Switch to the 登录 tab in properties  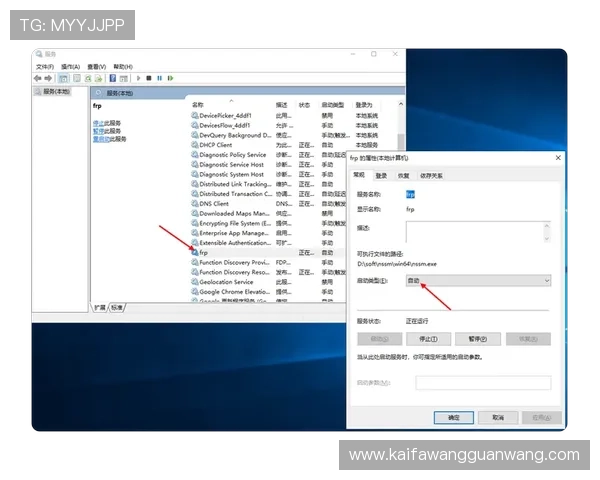click(x=381, y=175)
